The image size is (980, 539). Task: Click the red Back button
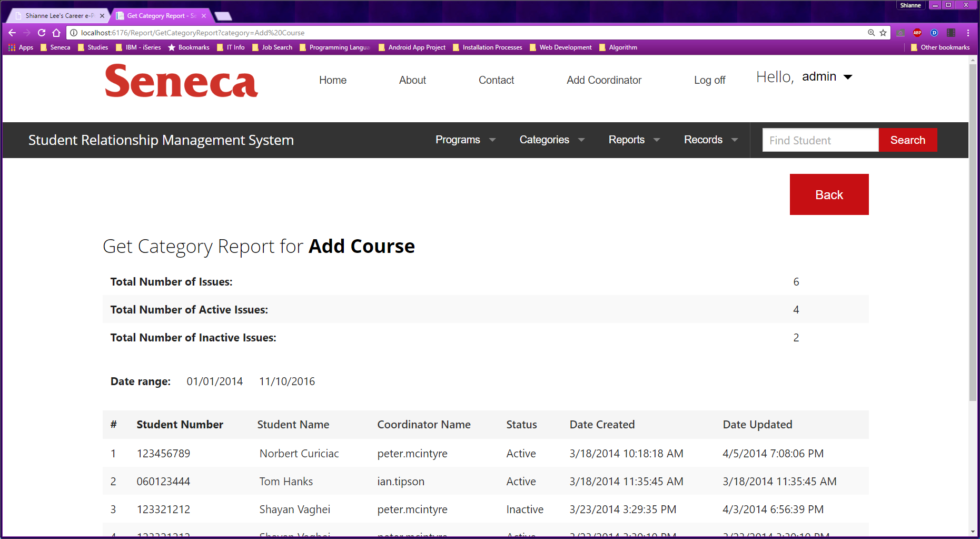[829, 194]
